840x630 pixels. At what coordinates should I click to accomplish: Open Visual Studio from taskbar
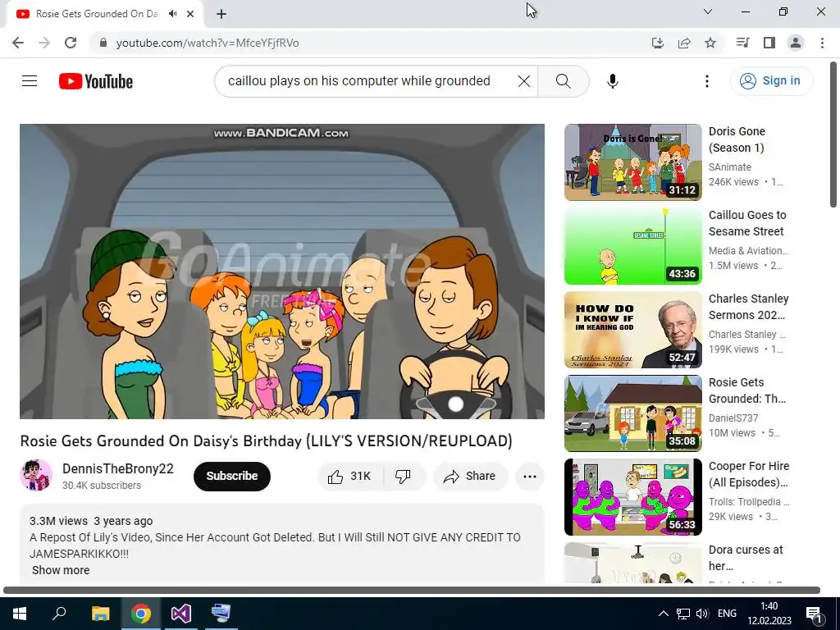[181, 613]
